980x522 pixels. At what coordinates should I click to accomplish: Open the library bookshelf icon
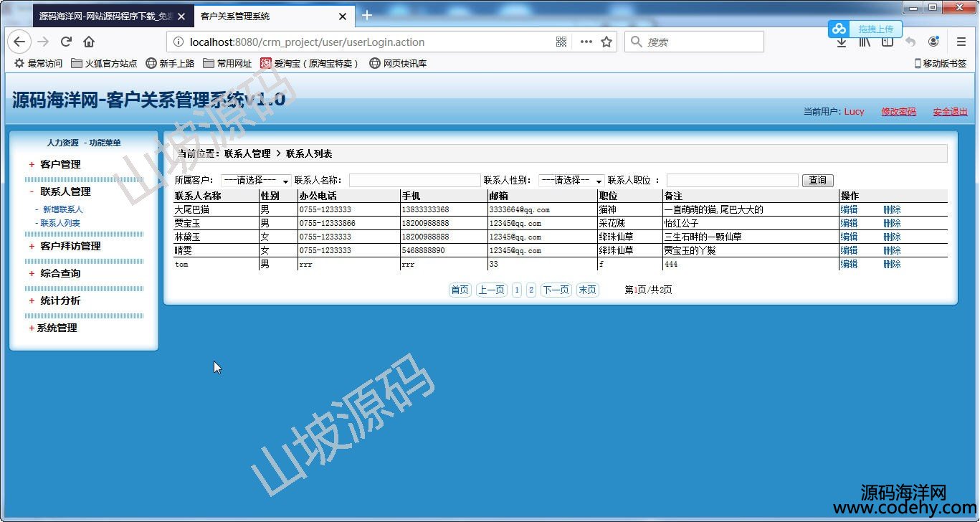click(x=865, y=42)
